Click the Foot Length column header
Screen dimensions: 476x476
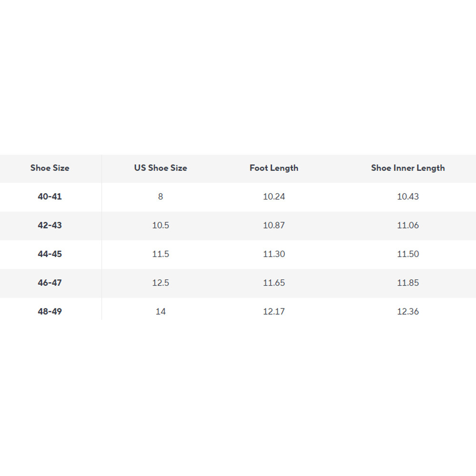274,168
